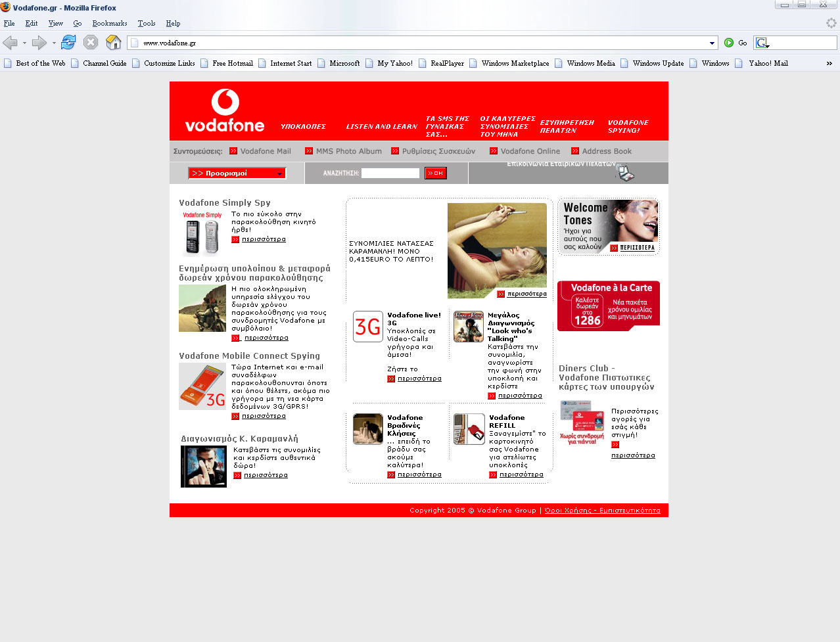840x642 pixels.
Task: Click the LISTEN AND LEARN navigation item
Action: pyautogui.click(x=382, y=126)
